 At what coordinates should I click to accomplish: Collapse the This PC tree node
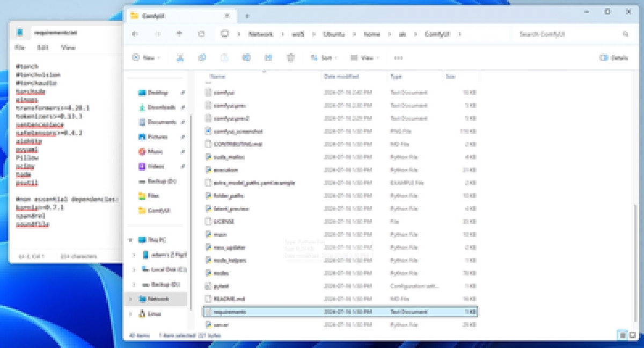coord(130,240)
